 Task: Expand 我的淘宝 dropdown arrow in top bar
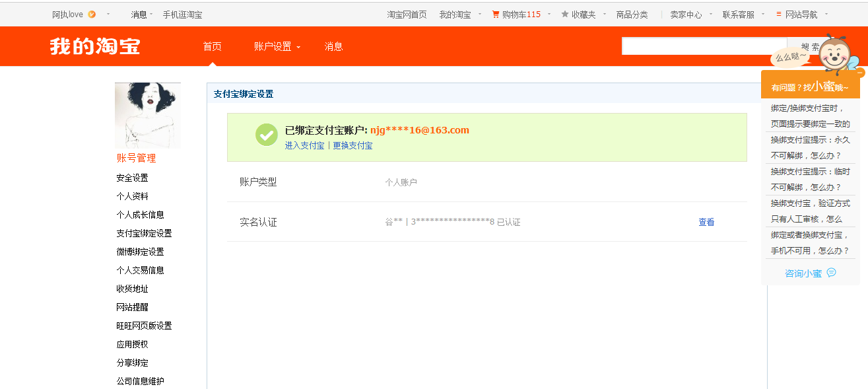[x=480, y=14]
